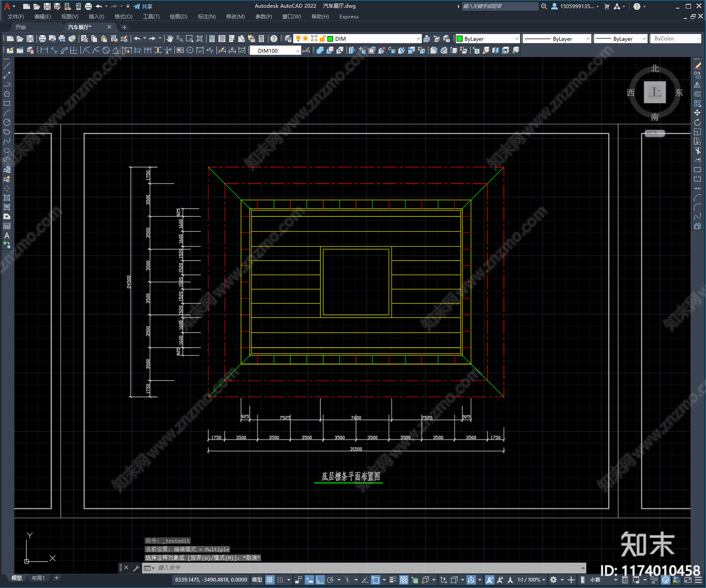Viewport: 706px width, 588px height.
Task: Click the green color swatch in color control
Action: coord(459,39)
